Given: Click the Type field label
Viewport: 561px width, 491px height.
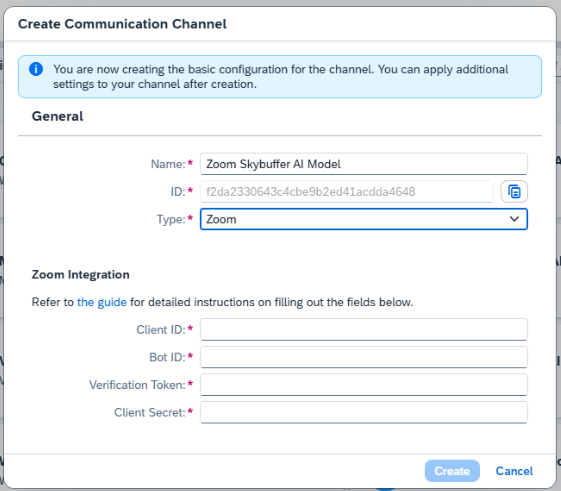Looking at the screenshot, I should tap(171, 219).
